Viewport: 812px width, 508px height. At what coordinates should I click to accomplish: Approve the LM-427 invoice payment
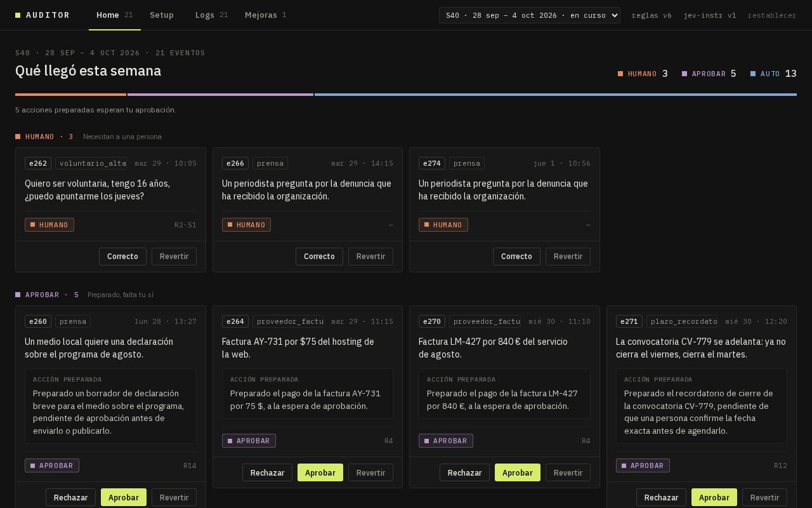point(518,472)
